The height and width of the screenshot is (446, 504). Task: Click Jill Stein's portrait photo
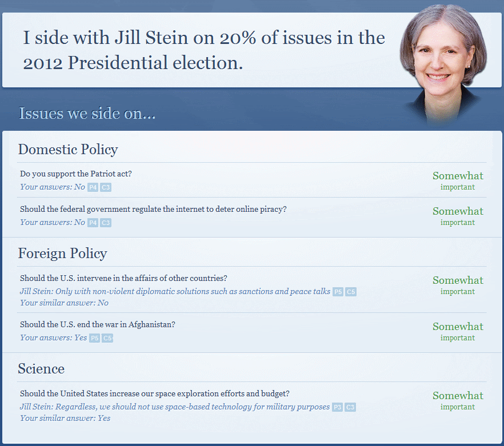(443, 57)
